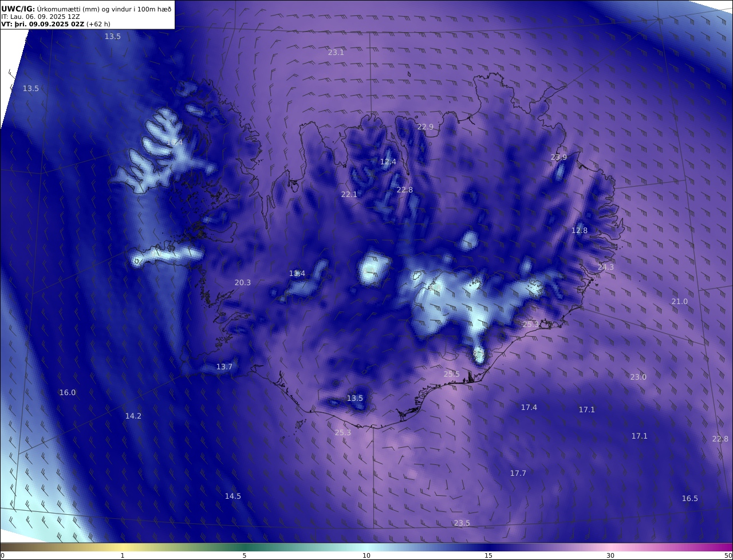Click the map value "17.7"

tap(518, 473)
